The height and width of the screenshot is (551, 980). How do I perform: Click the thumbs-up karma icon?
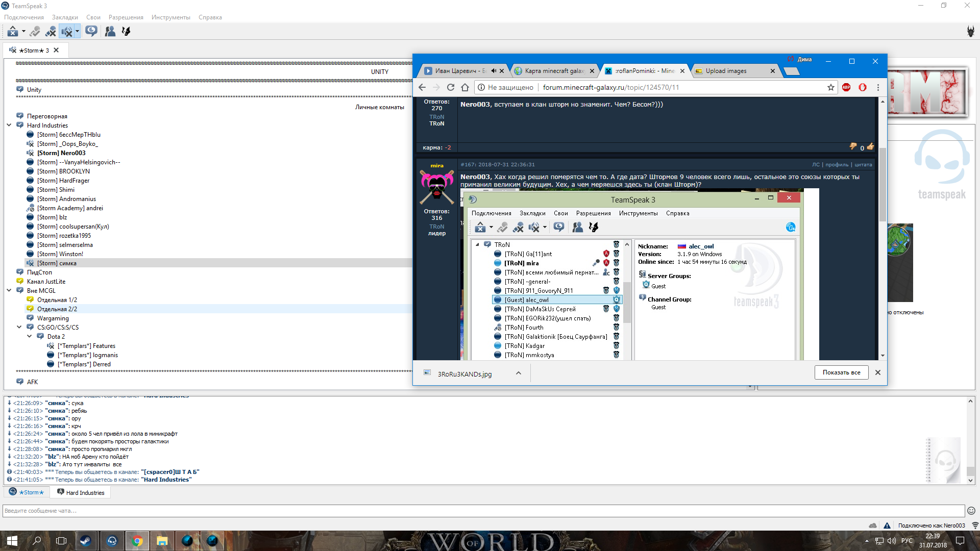point(870,147)
